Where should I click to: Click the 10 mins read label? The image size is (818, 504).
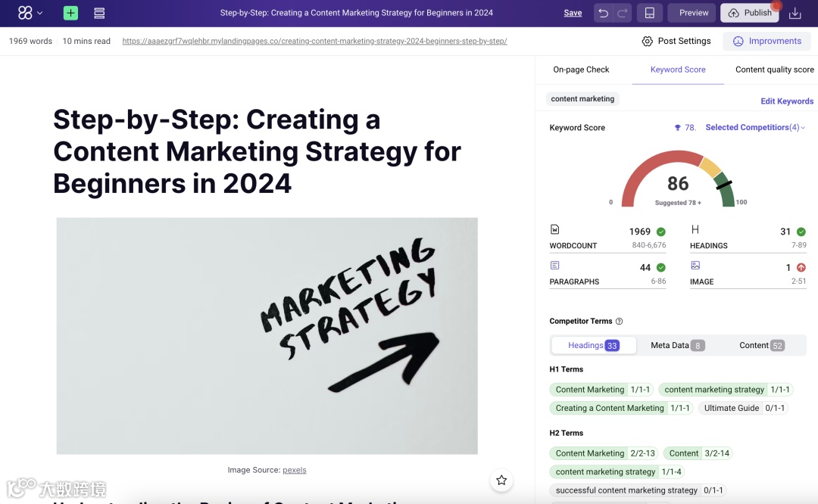pyautogui.click(x=86, y=41)
